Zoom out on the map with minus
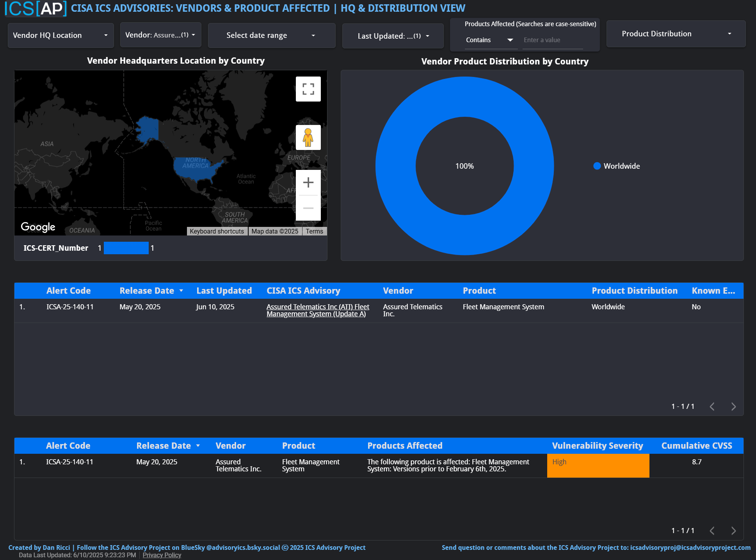This screenshot has height=560, width=756. 308,208
